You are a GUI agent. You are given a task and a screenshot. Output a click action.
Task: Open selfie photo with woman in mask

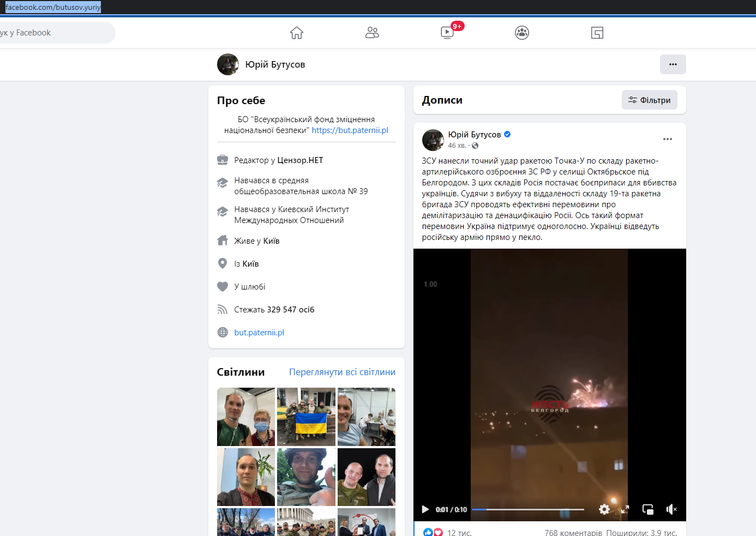[246, 417]
